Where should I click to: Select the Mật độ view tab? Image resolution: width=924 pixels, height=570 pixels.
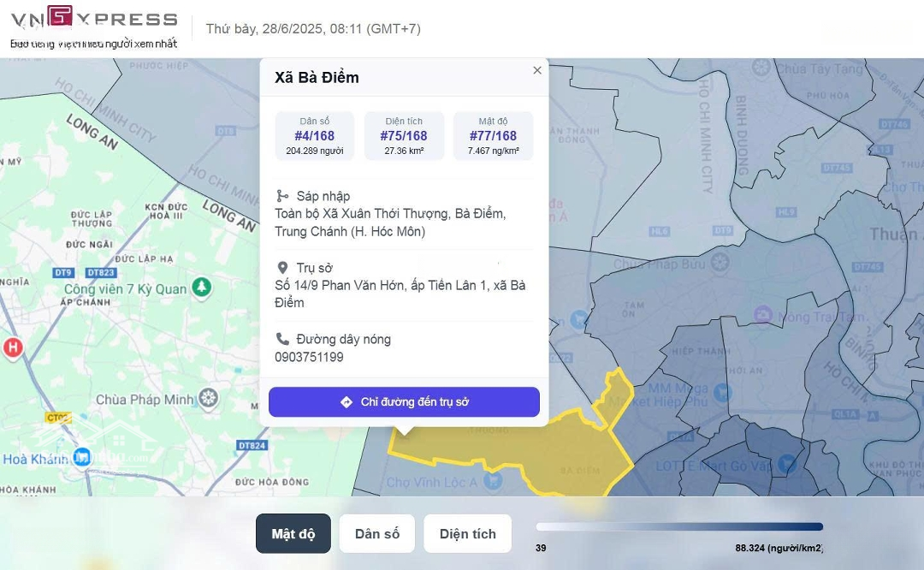293,534
